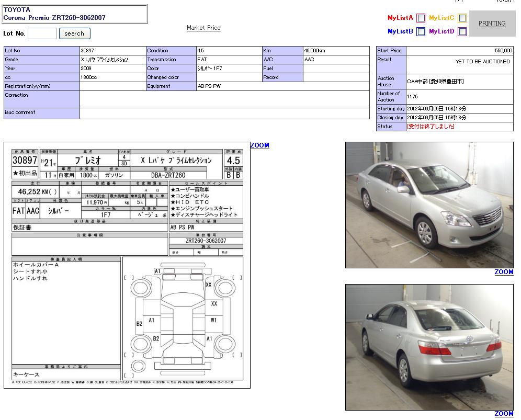
Task: Click the Lot No. input field
Action: (42, 33)
